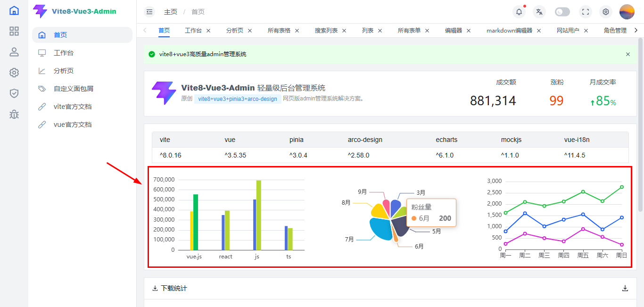Open 分析页 in sidebar menu
Screen dimensions: 644x307
point(82,71)
